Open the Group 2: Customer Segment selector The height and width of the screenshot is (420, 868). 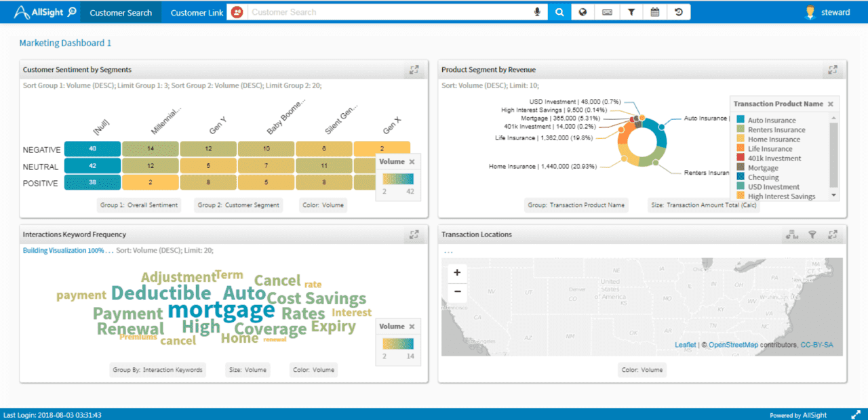[x=238, y=205]
